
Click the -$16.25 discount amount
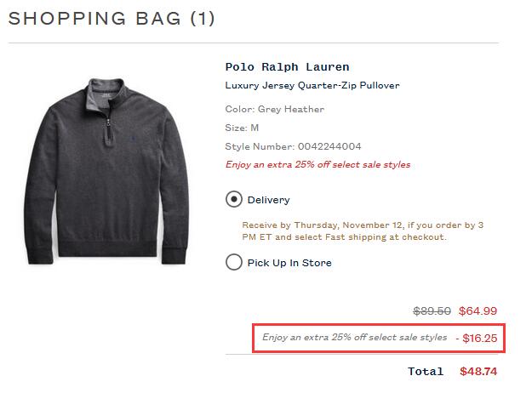coord(477,338)
